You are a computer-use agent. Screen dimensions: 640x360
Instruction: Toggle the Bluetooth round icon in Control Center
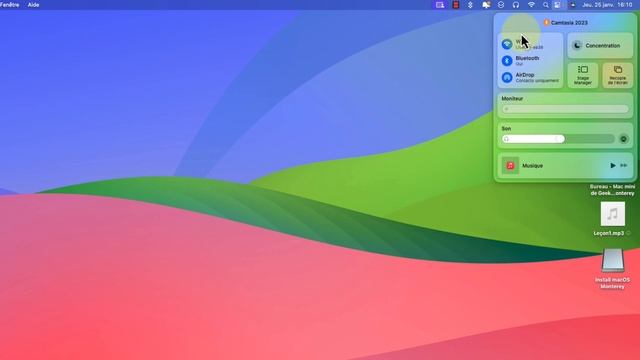point(507,60)
